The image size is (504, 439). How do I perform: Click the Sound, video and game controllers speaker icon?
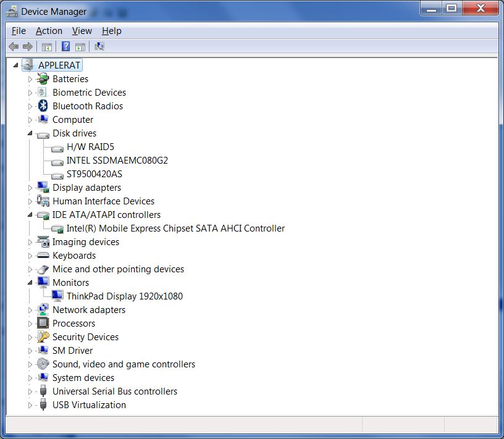tap(43, 364)
